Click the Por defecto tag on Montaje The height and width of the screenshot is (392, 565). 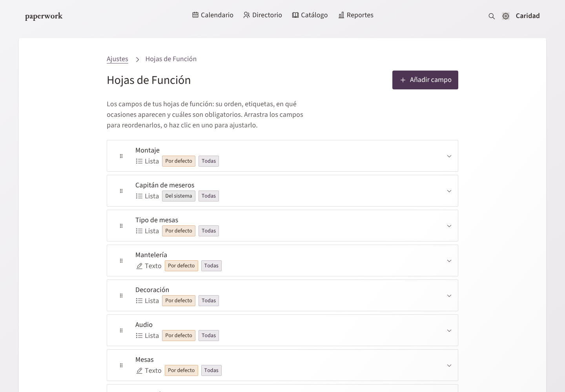[x=179, y=161]
